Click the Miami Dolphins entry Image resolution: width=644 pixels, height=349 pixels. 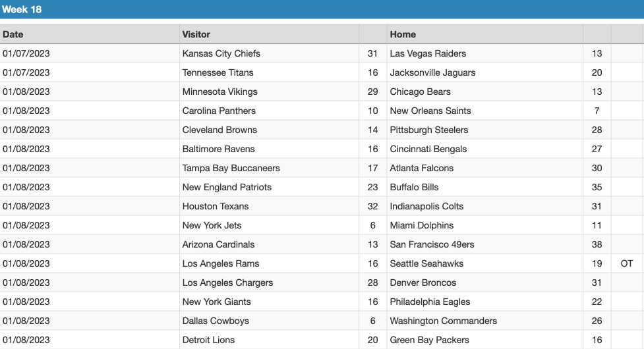tap(422, 225)
